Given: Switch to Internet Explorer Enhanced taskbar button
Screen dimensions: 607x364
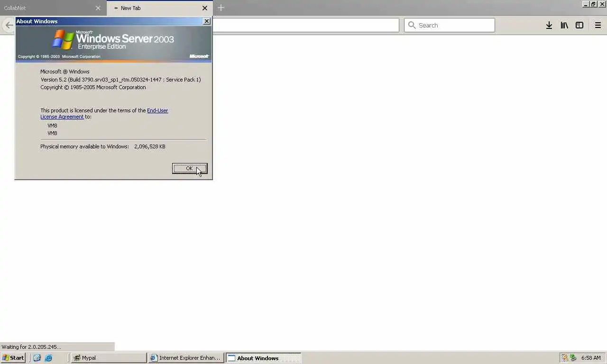Looking at the screenshot, I should coord(186,358).
